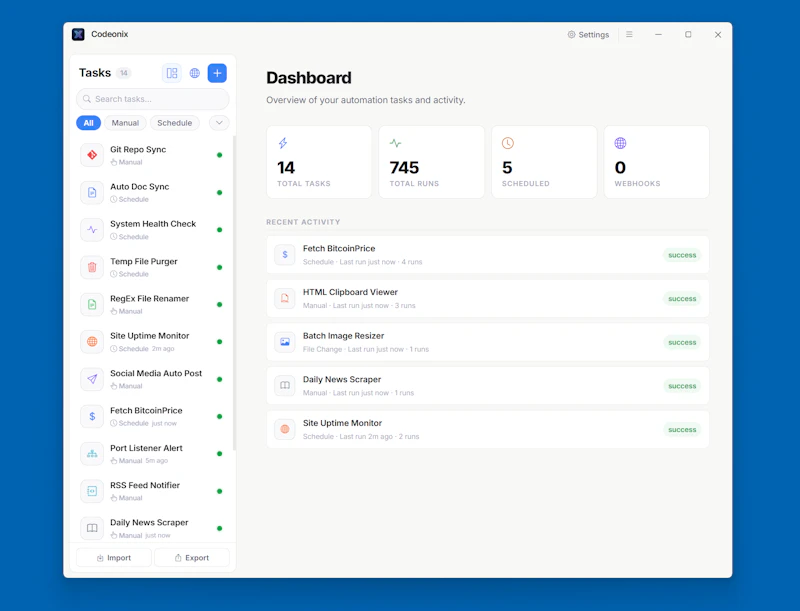Toggle System Health Check status dot
This screenshot has height=611, width=800.
[x=219, y=230]
